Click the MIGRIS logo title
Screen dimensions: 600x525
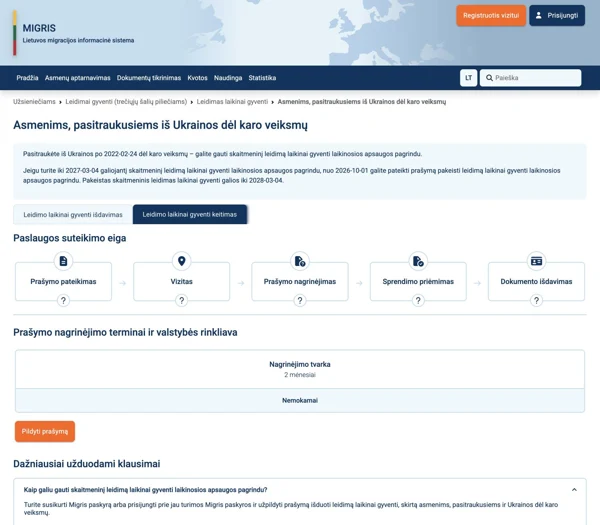click(39, 28)
